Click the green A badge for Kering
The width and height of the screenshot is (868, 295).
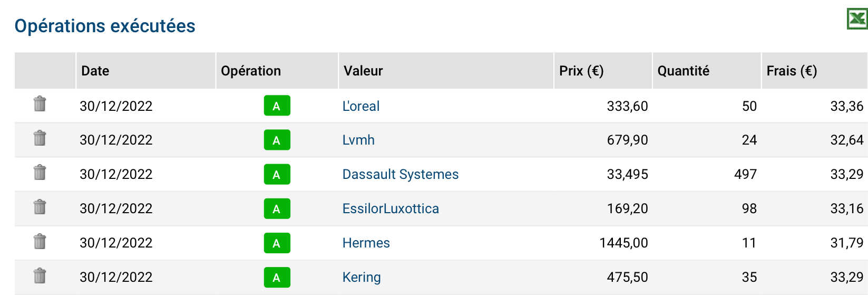pos(277,277)
